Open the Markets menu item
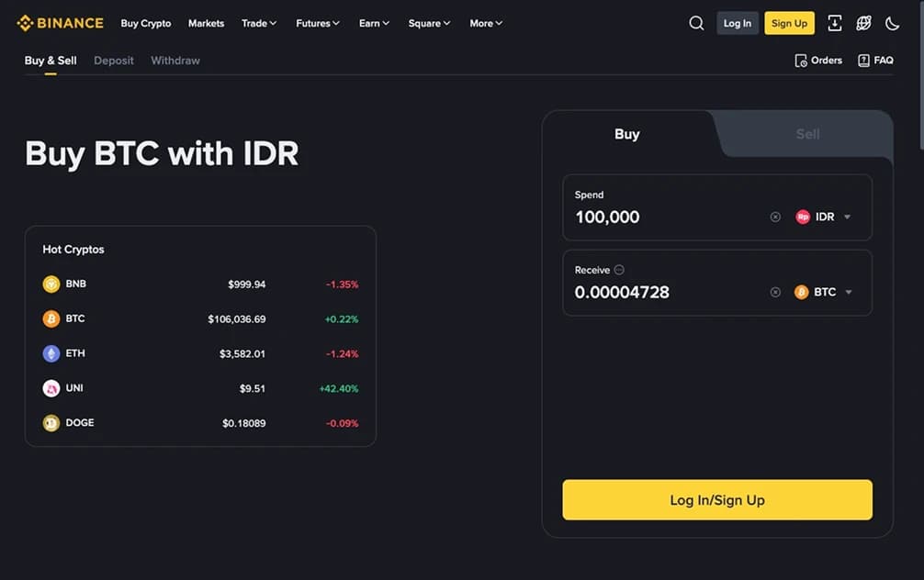The height and width of the screenshot is (580, 924). 206,22
